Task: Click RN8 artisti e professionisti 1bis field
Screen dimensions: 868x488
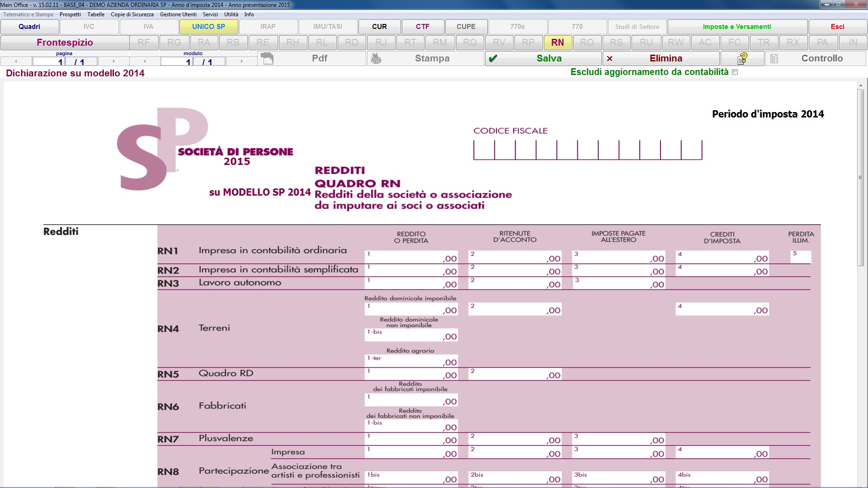Action: pyautogui.click(x=411, y=478)
